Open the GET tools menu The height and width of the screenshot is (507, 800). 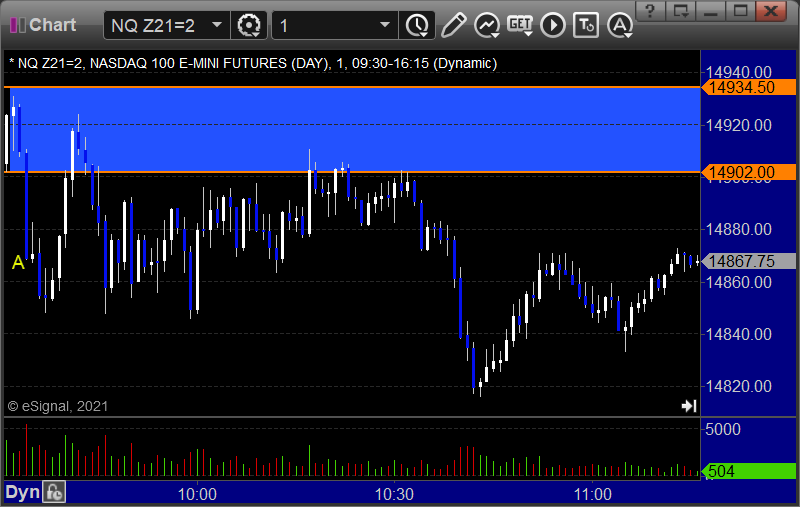pyautogui.click(x=520, y=24)
